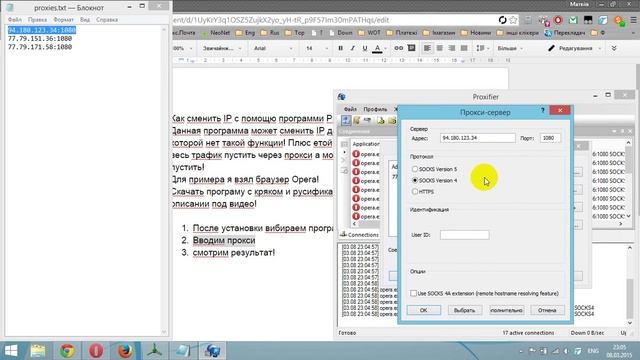The image size is (640, 360).
Task: Bookmark this page with the star icon
Action: (x=513, y=20)
